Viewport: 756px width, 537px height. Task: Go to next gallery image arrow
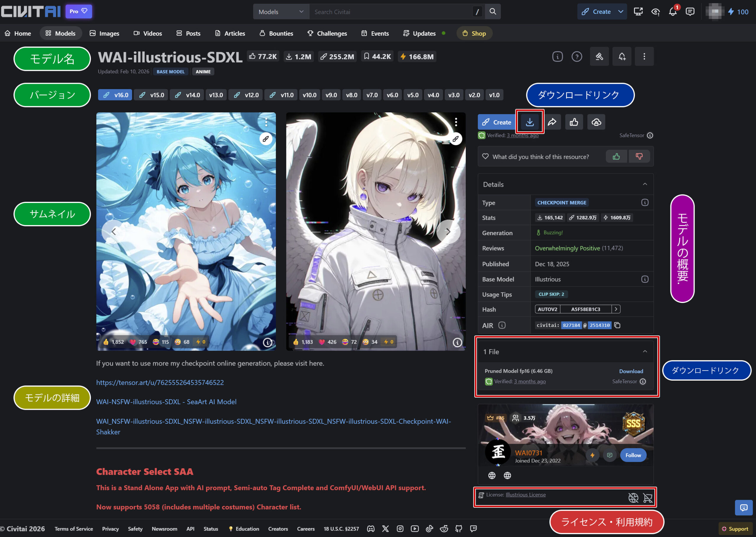tap(448, 232)
